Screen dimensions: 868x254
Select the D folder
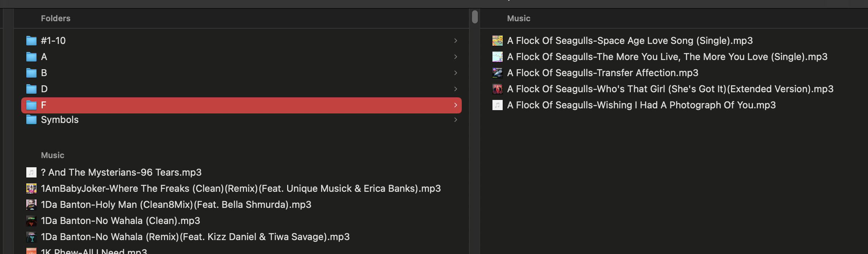click(x=44, y=89)
